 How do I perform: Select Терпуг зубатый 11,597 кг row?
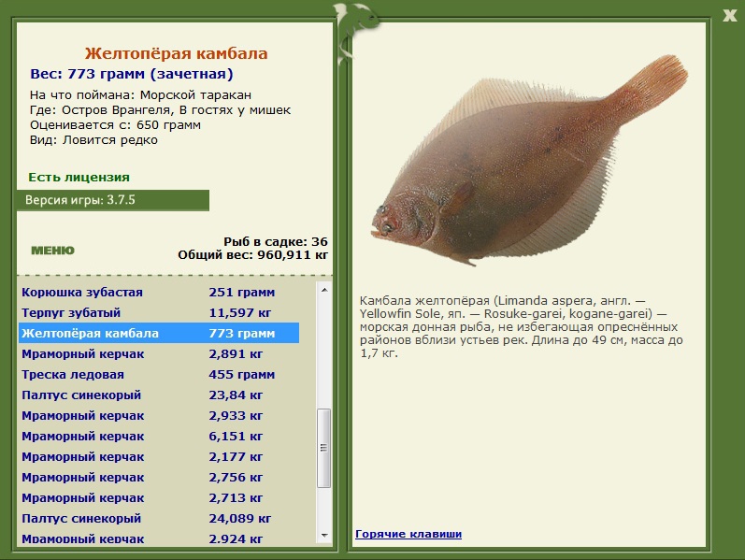159,312
